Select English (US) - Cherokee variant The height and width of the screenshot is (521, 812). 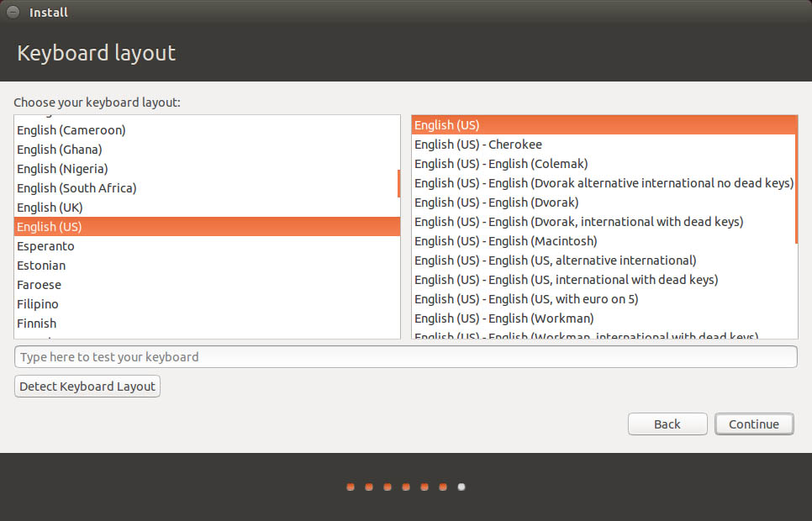coord(604,145)
